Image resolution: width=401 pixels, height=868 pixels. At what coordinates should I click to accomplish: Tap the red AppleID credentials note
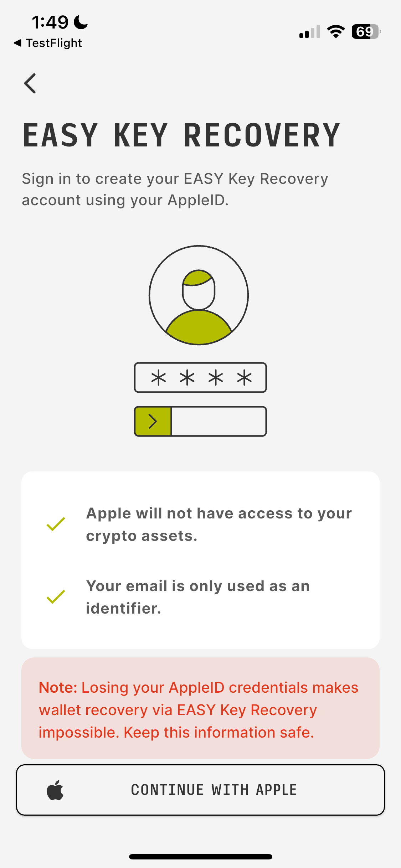point(200,709)
